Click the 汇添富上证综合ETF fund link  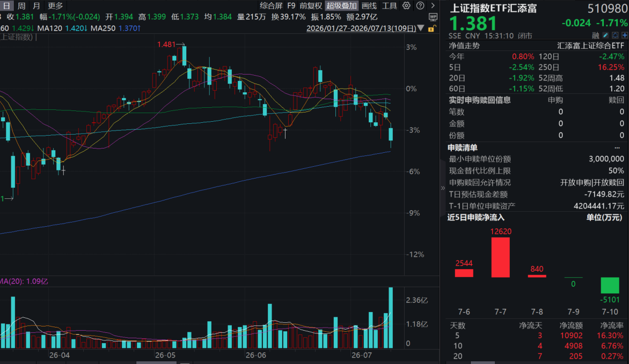pyautogui.click(x=590, y=46)
